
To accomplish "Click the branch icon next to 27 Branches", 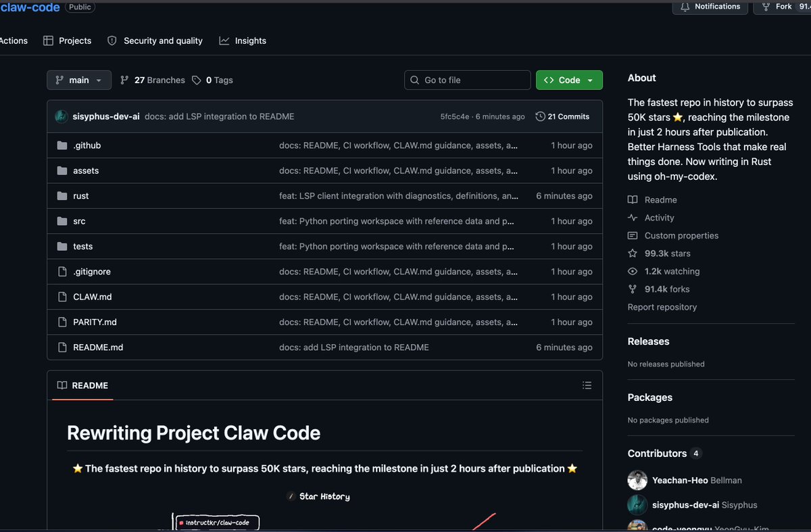I will coord(124,80).
